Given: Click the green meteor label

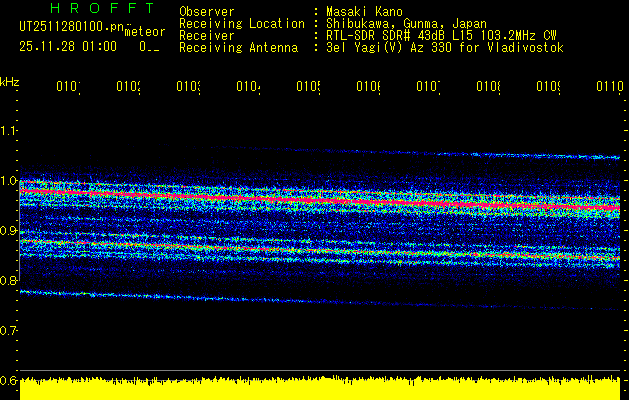Looking at the screenshot, I should pyautogui.click(x=145, y=31).
